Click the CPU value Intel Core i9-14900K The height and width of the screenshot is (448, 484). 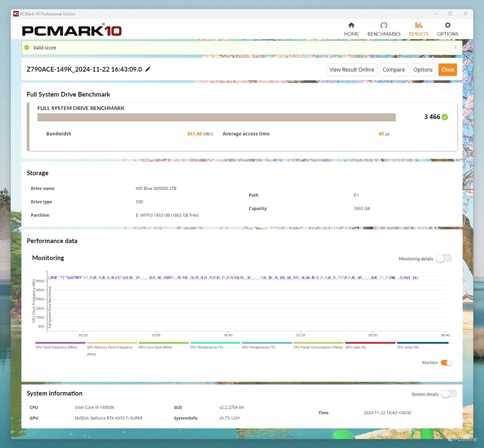point(95,407)
